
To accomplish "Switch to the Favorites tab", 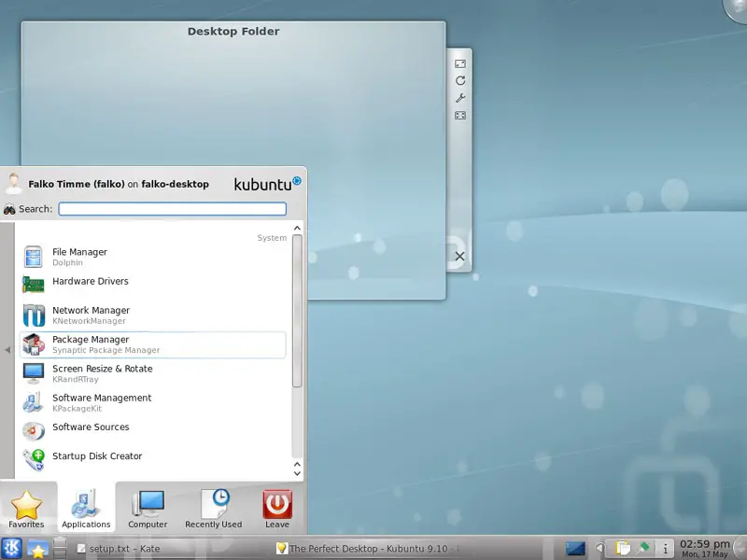I will click(27, 509).
